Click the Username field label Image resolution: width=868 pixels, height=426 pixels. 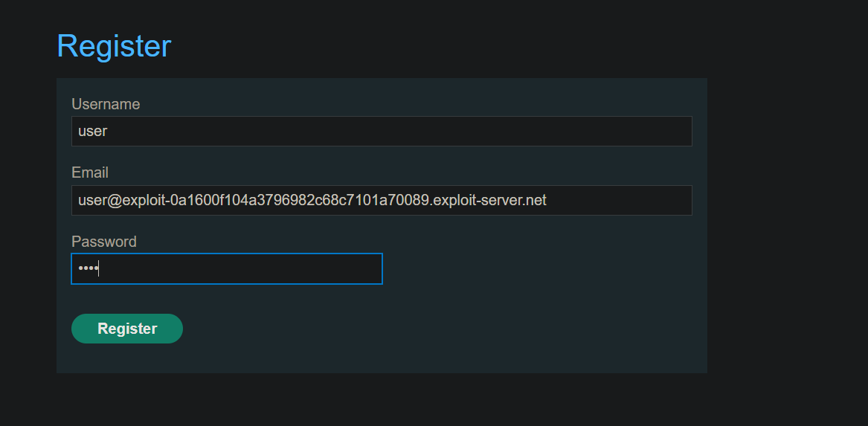(106, 104)
